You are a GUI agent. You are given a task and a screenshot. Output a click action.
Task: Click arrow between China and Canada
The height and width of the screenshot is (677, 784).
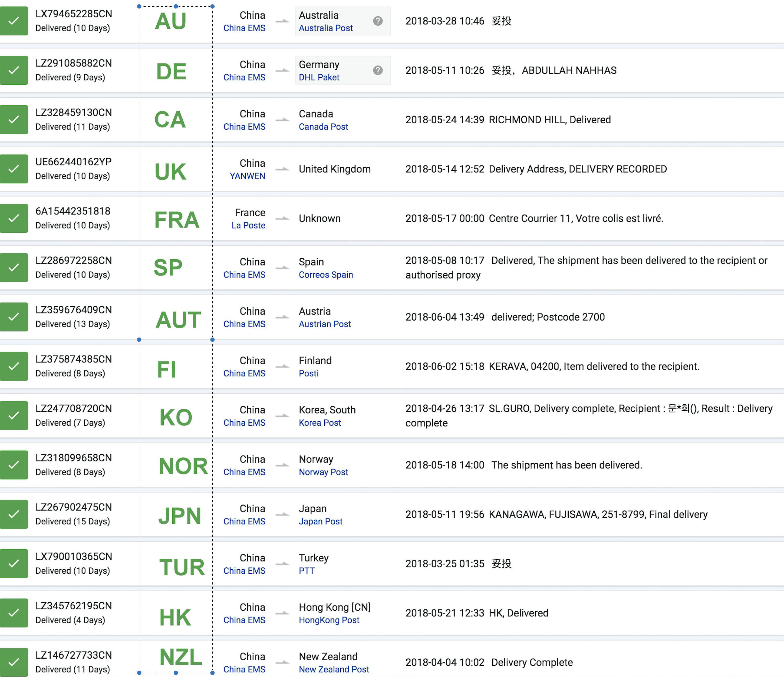(x=282, y=120)
